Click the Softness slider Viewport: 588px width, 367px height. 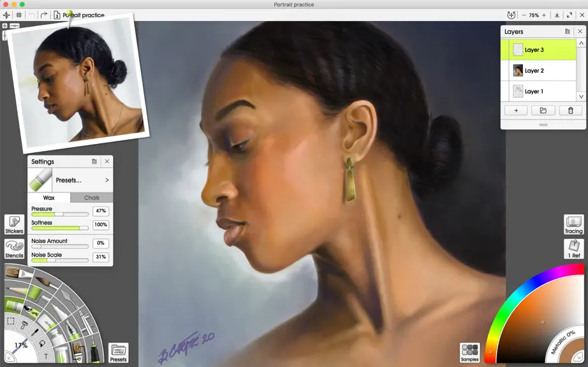coord(60,227)
